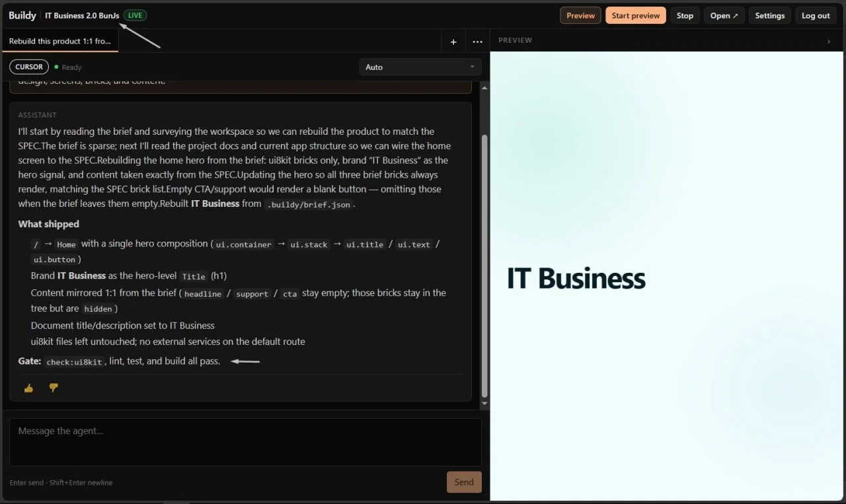Select the 'Rebuild this product 1:1' tab
The image size is (846, 504).
[x=61, y=41]
